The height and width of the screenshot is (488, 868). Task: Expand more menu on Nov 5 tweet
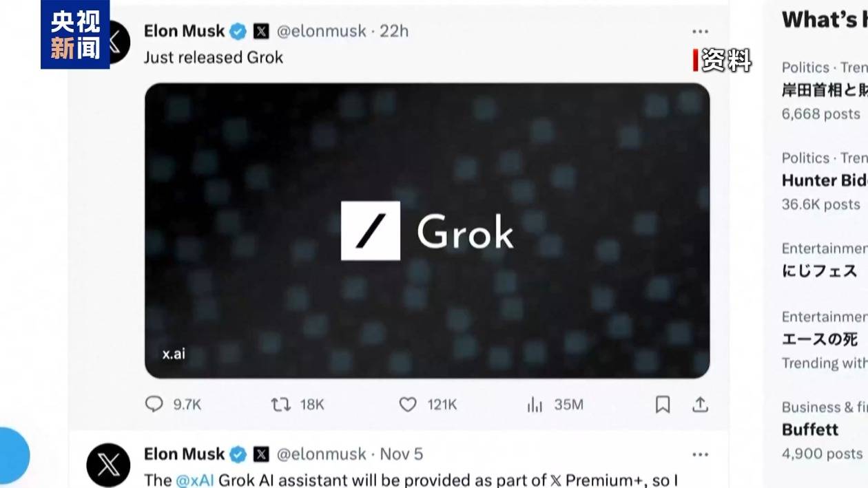(x=700, y=455)
